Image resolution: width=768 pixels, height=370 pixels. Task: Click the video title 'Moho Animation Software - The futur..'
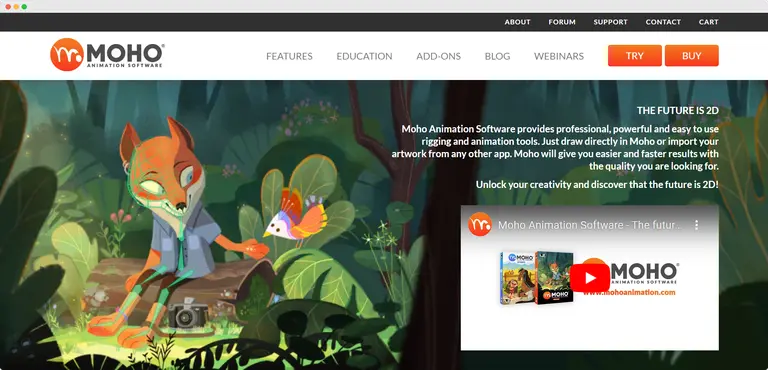(590, 225)
